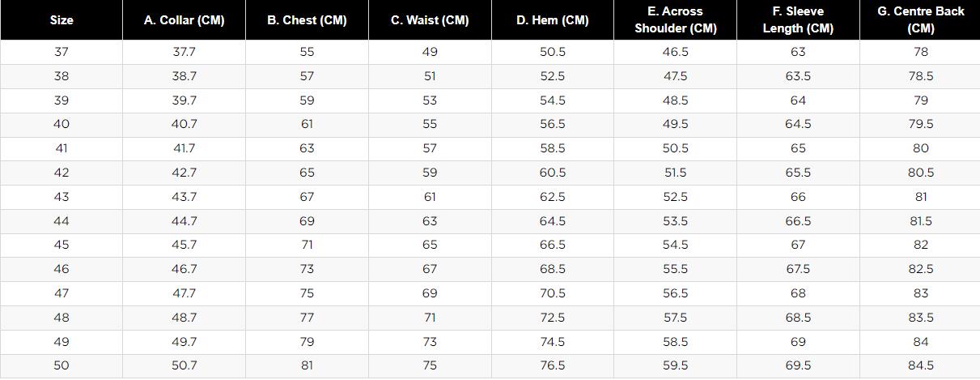
Task: Select the A. Collar (CM) column header
Action: [x=184, y=20]
